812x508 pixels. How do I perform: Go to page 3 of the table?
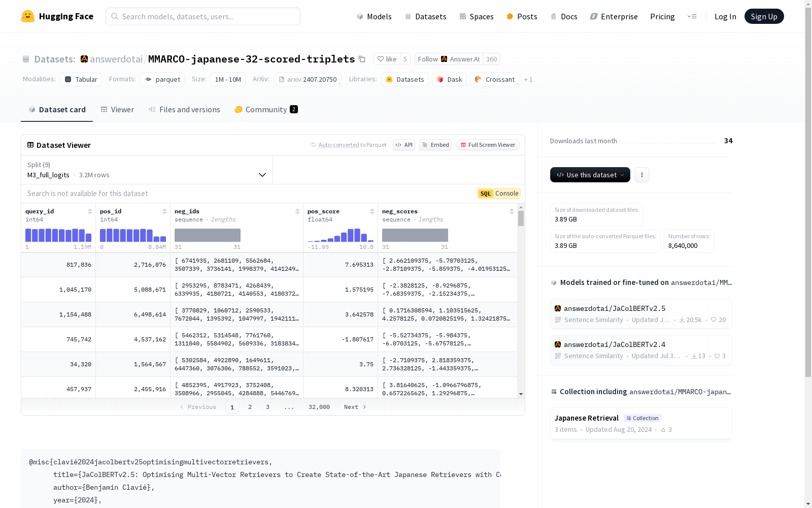pos(267,407)
